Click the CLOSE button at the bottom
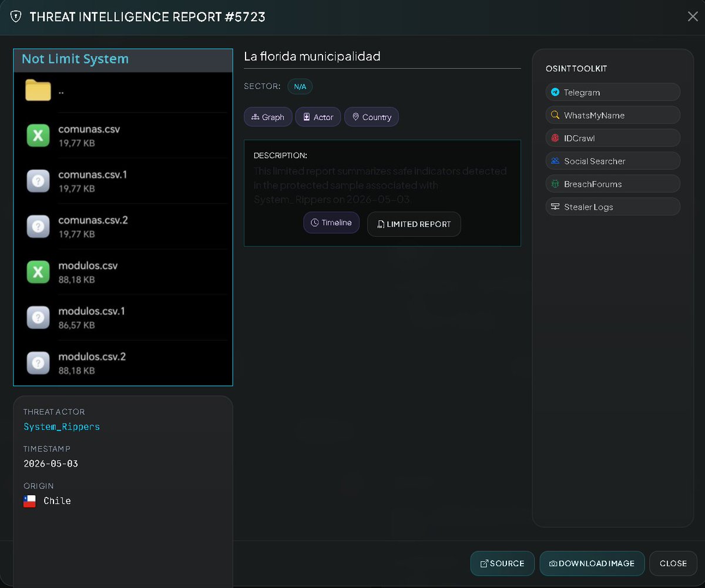 tap(673, 563)
